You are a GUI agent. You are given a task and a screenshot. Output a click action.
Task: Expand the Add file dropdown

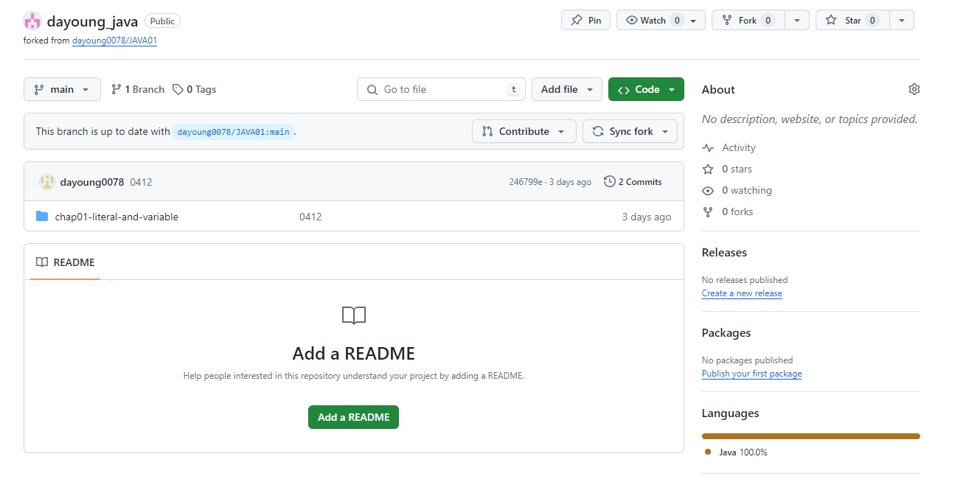point(567,89)
